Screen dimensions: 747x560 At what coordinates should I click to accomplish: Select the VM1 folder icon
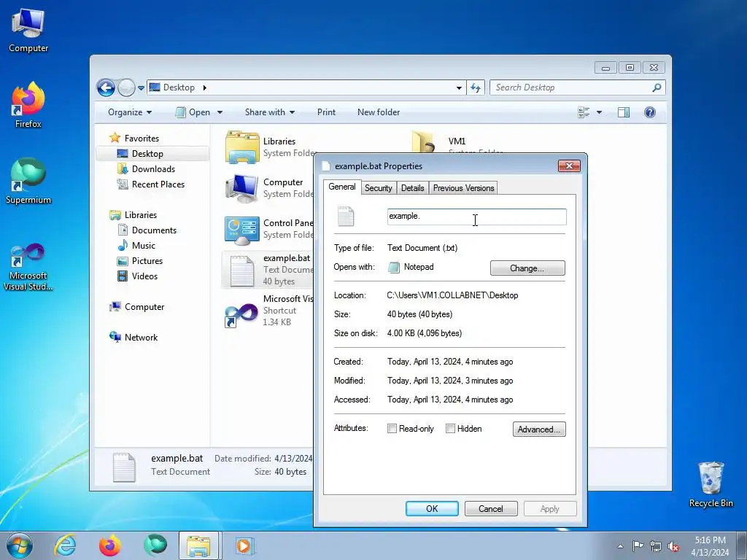pyautogui.click(x=423, y=142)
